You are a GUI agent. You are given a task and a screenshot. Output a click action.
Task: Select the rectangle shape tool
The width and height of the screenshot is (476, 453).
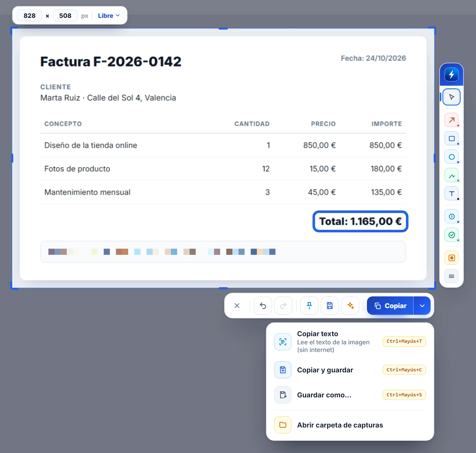(x=452, y=139)
